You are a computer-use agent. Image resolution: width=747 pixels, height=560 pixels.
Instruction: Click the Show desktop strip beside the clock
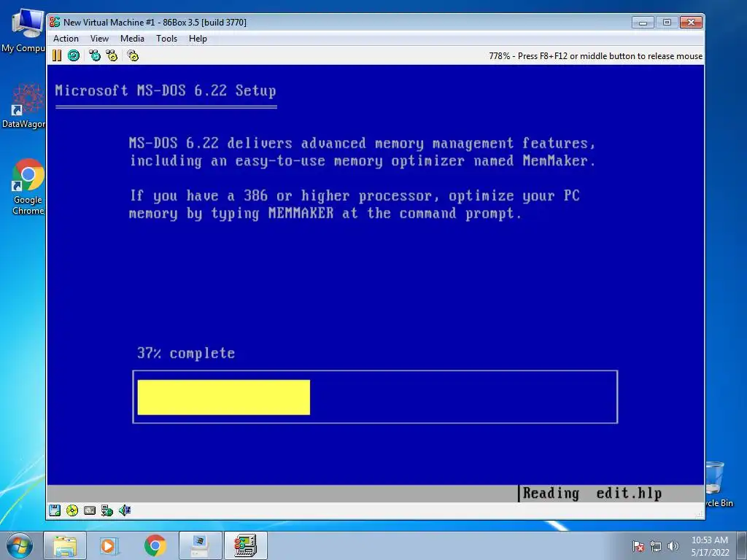click(742, 545)
